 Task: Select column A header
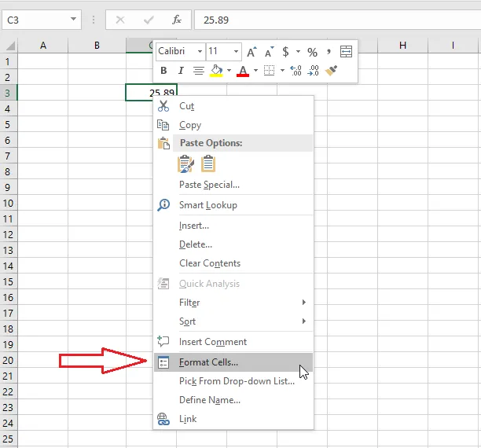point(43,46)
